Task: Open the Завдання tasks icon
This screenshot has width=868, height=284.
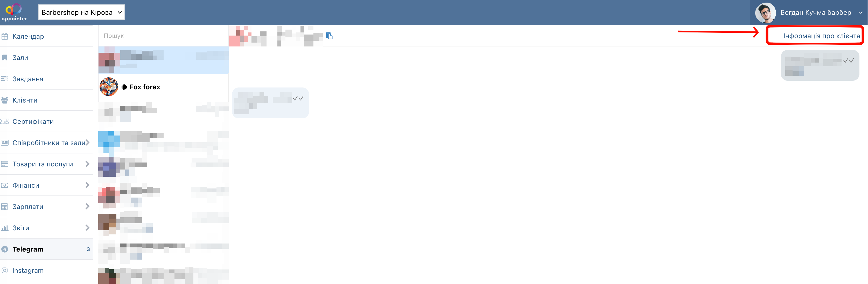Action: coord(5,79)
